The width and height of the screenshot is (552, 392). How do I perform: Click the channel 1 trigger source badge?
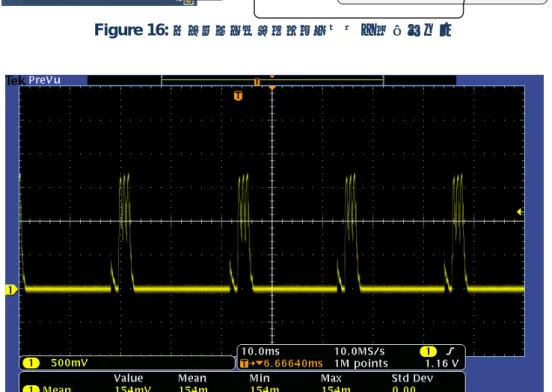[x=428, y=352]
